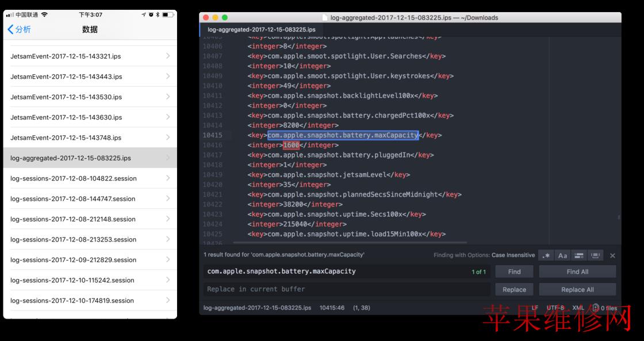Open JetsamEvent-2017-12-15-143630.ips in the list
Viewport: 644px width, 341px height.
[x=90, y=117]
